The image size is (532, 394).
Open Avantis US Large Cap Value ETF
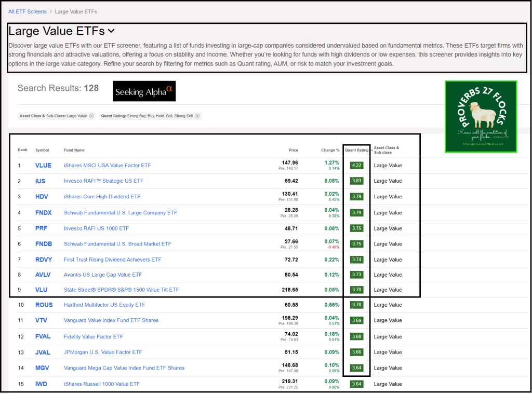coord(103,275)
